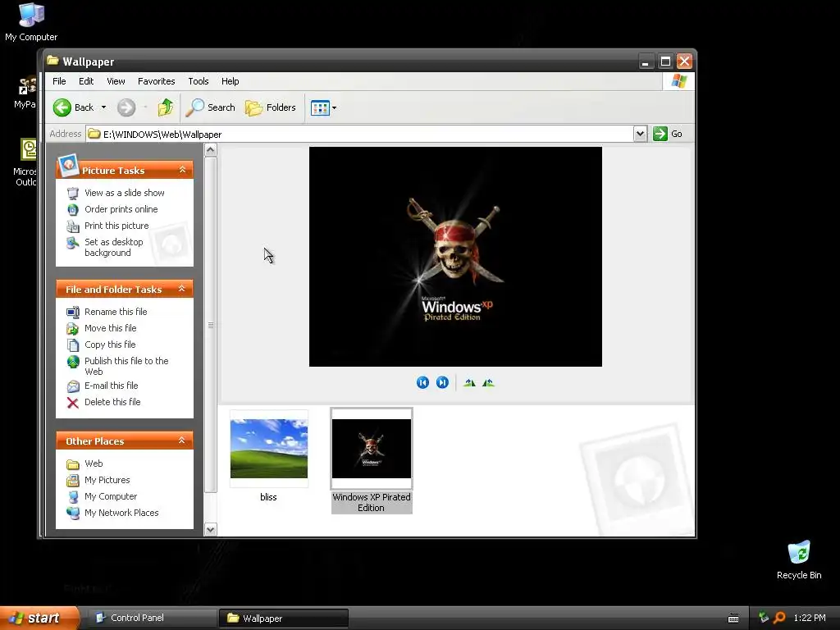Click the Publish to the Web globe icon
The height and width of the screenshot is (630, 840).
click(73, 362)
